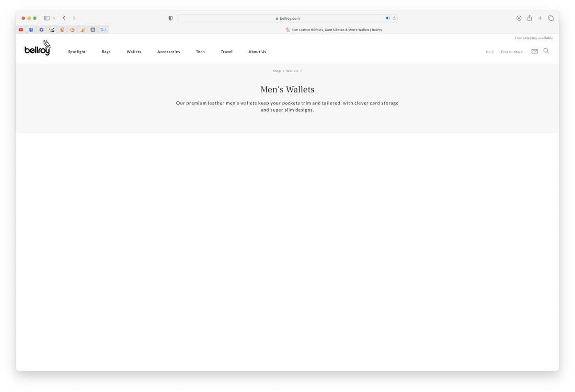
Task: Show tab overview icon
Action: tap(551, 18)
